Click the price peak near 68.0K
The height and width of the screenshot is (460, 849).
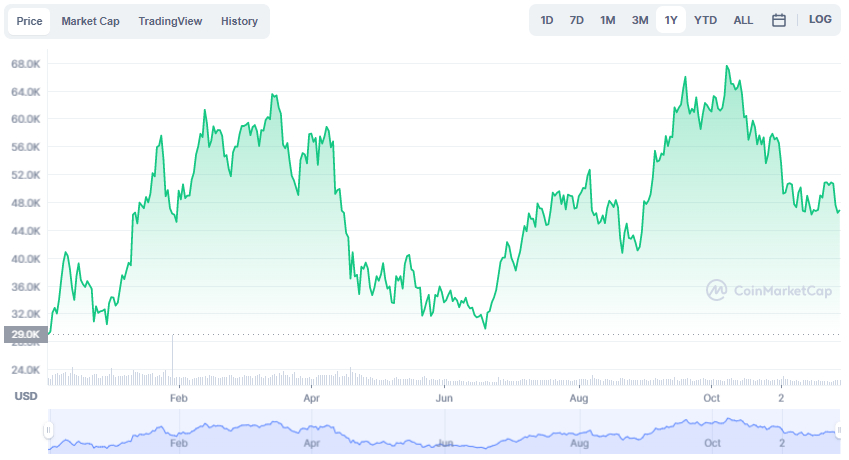tap(727, 67)
